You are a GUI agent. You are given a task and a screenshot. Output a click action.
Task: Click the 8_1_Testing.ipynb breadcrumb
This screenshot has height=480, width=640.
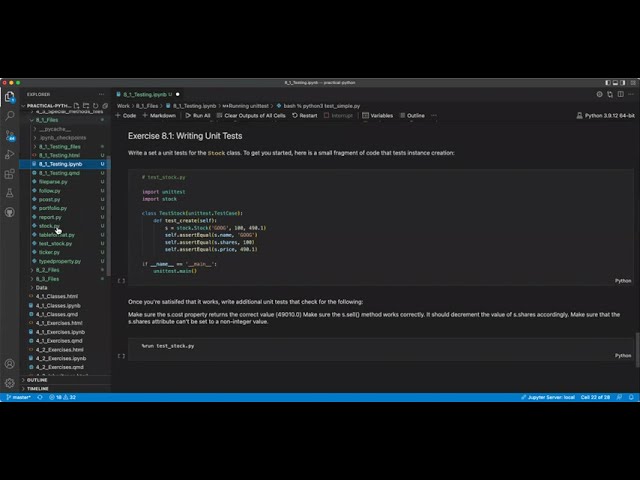click(x=191, y=106)
